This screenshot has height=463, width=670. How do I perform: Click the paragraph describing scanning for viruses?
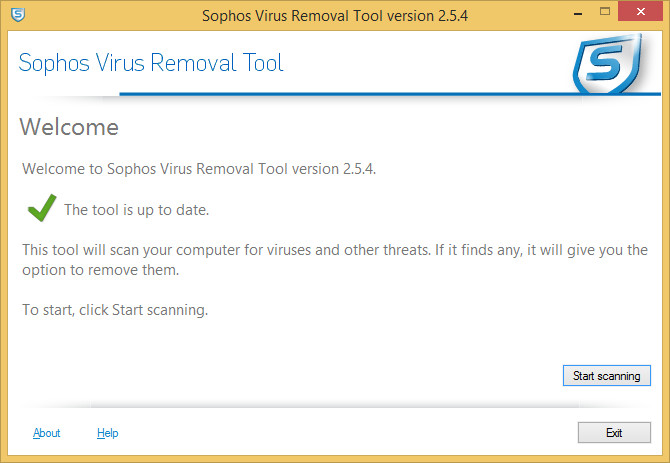point(335,260)
